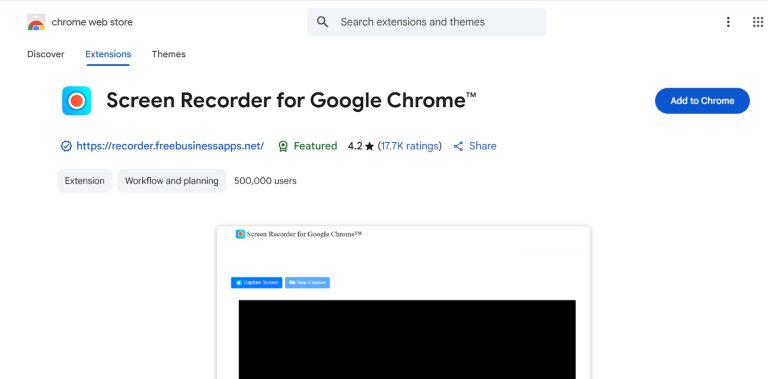768x379 pixels.
Task: Click the Featured badge icon
Action: (283, 146)
